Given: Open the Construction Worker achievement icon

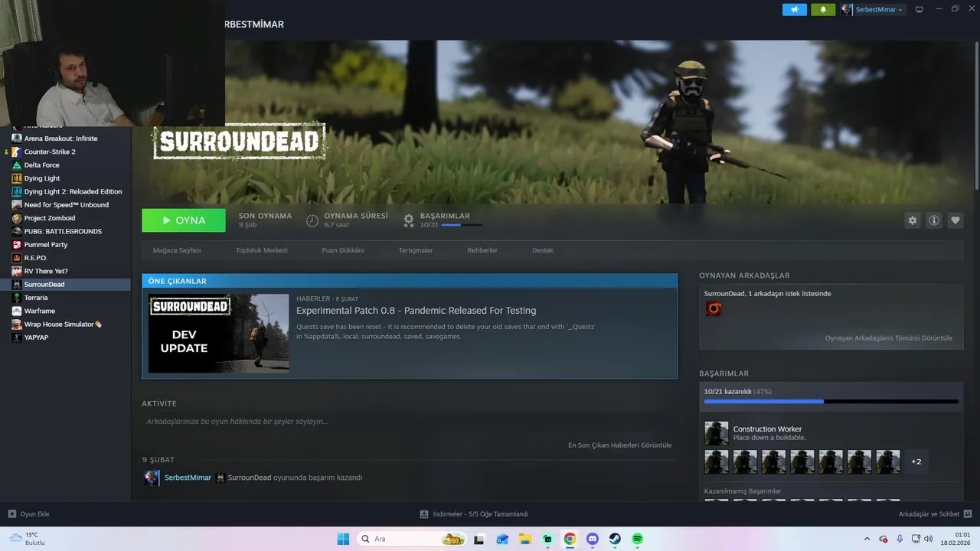Looking at the screenshot, I should (x=717, y=433).
